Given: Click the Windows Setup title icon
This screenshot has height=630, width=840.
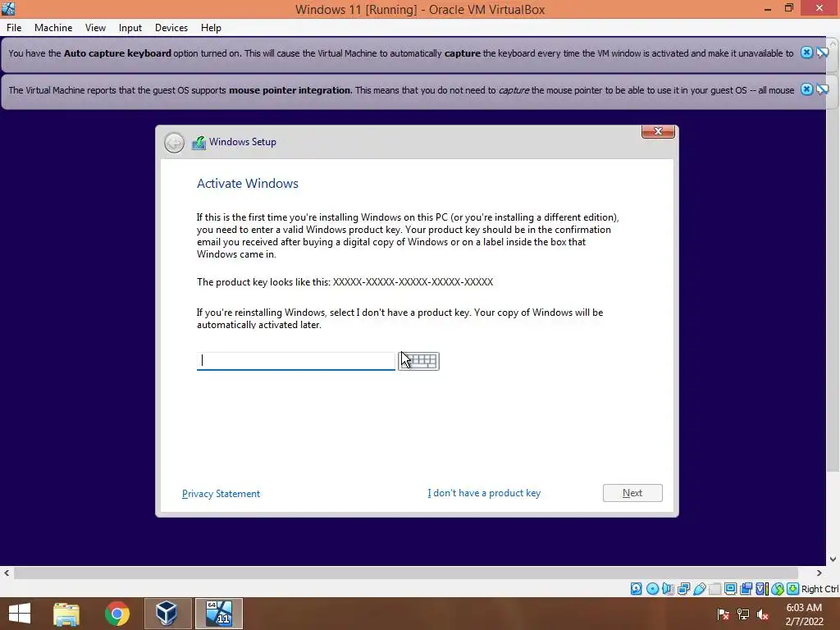Looking at the screenshot, I should [199, 143].
